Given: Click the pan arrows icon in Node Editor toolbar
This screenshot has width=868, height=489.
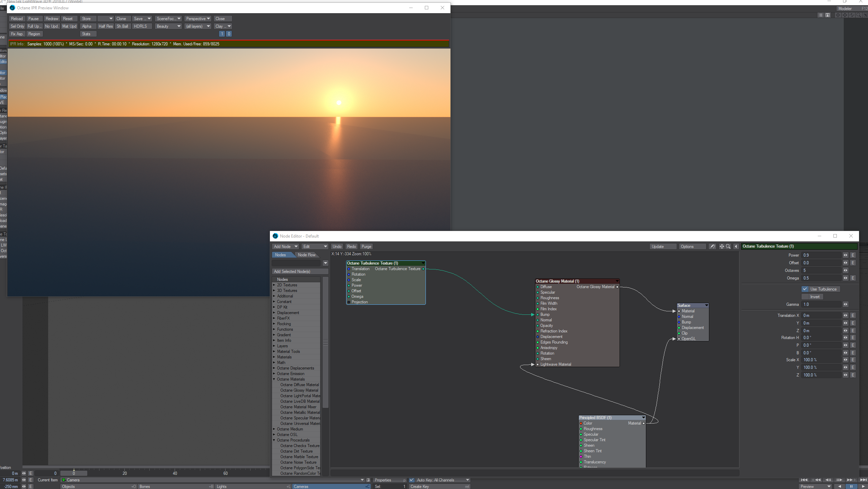Looking at the screenshot, I should tap(722, 247).
